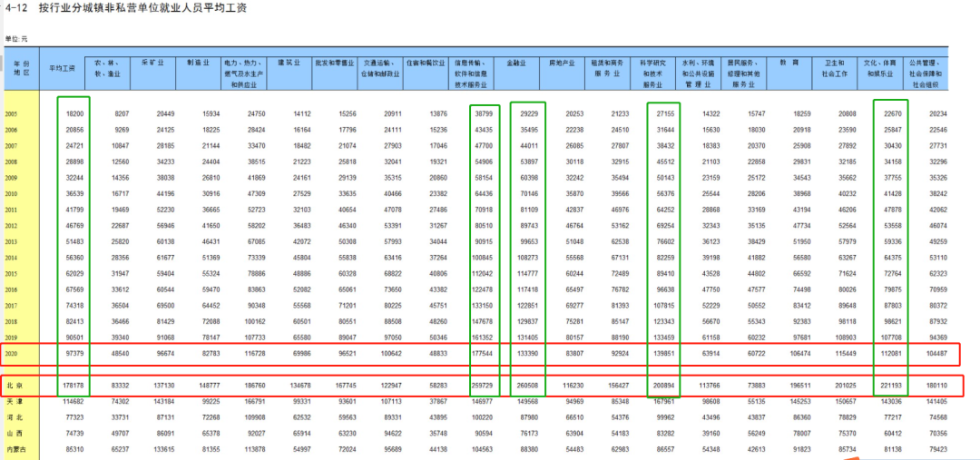Click Inner Mongolia mining cell 133615
This screenshot has width=980, height=460.
[x=163, y=449]
